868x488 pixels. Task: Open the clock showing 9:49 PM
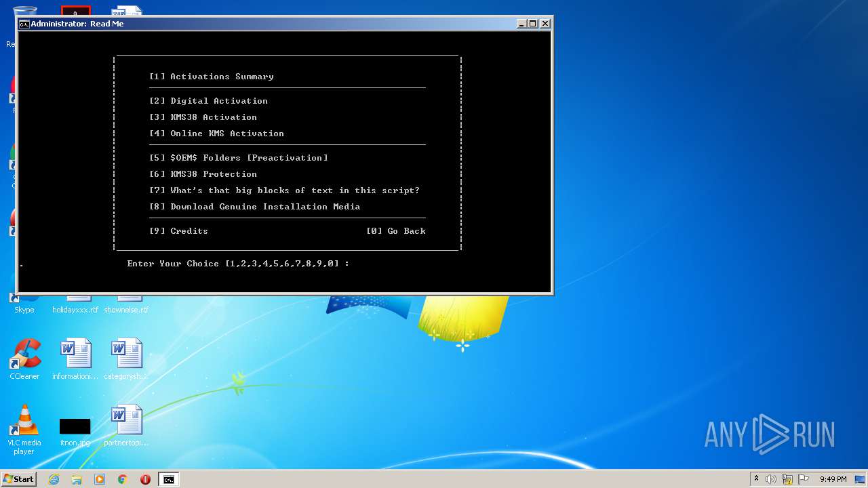833,479
